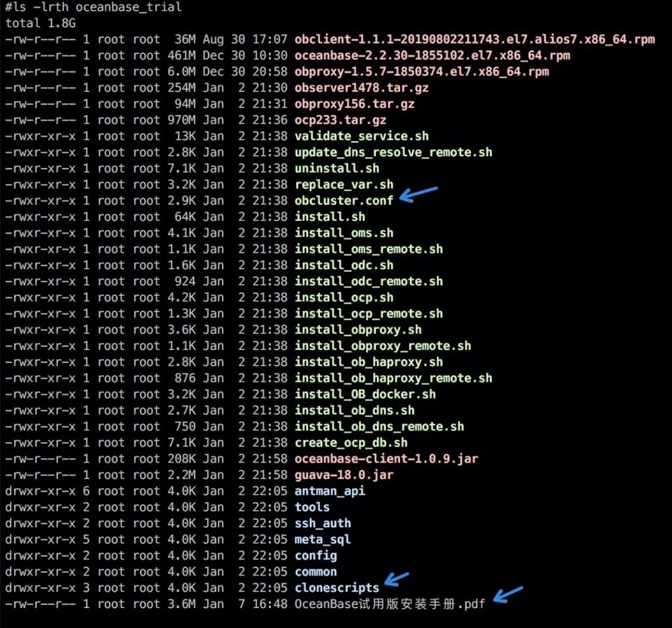This screenshot has height=628, width=672.
Task: Select the tools directory name
Action: 312,507
